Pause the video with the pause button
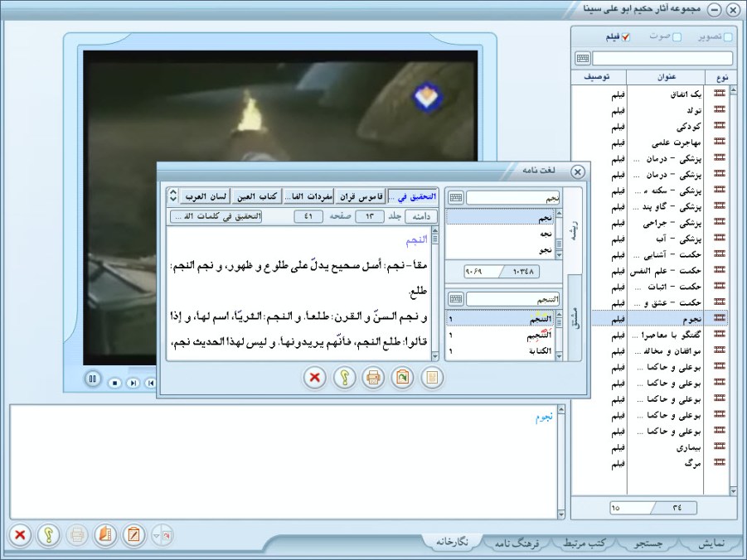 (93, 379)
